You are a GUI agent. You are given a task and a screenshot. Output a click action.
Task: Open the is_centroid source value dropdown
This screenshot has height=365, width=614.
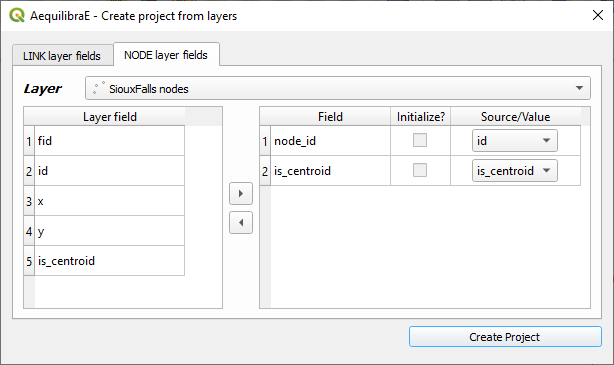515,171
